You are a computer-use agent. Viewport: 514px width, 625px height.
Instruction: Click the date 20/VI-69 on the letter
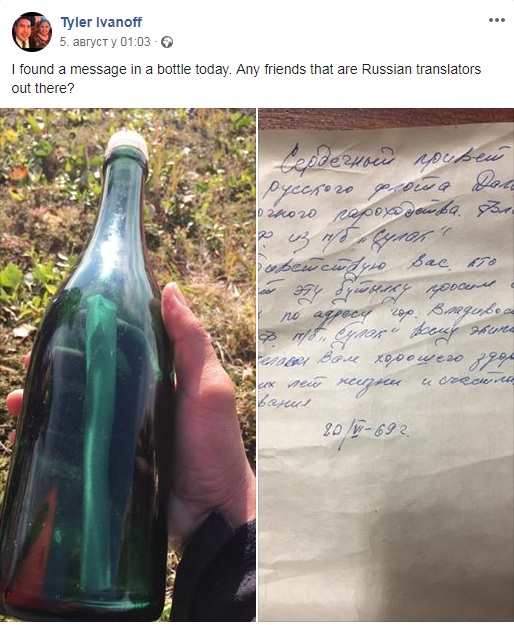(365, 434)
